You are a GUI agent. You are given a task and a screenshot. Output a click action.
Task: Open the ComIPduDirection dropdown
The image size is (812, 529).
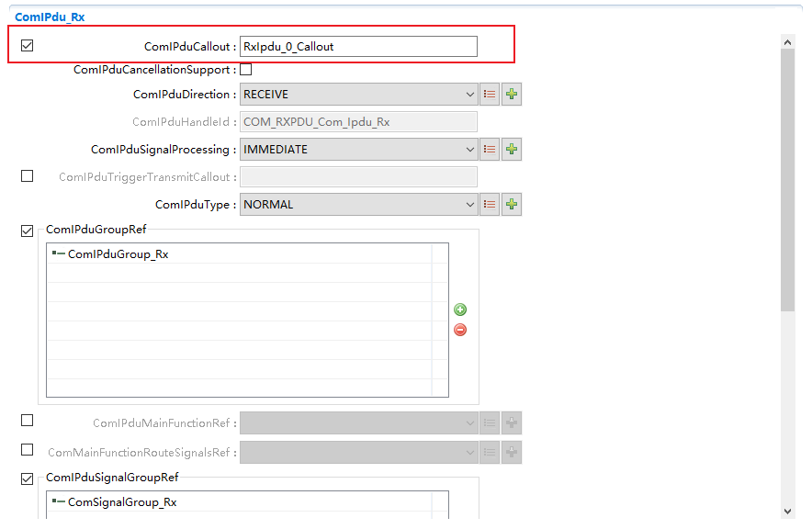[x=357, y=95]
